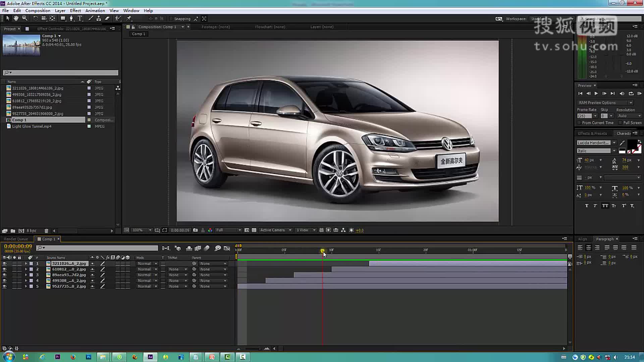Enable the Snapping checkbox
The height and width of the screenshot is (362, 644).
(171, 19)
